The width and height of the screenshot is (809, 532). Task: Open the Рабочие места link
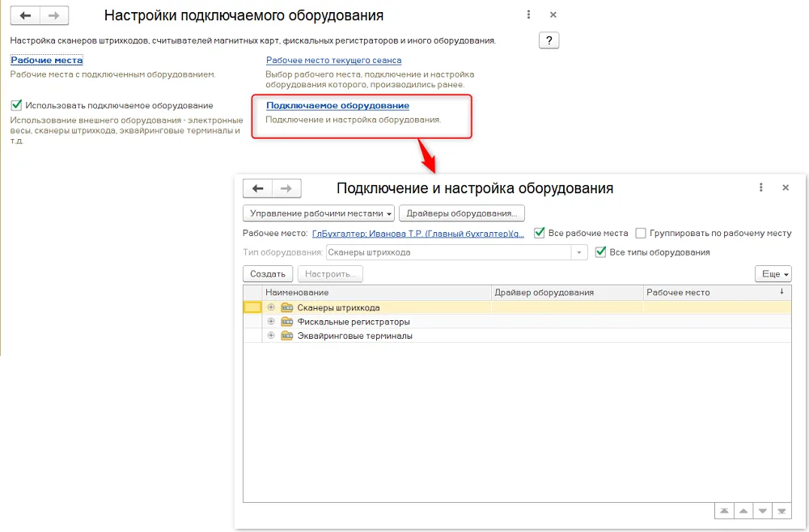46,61
